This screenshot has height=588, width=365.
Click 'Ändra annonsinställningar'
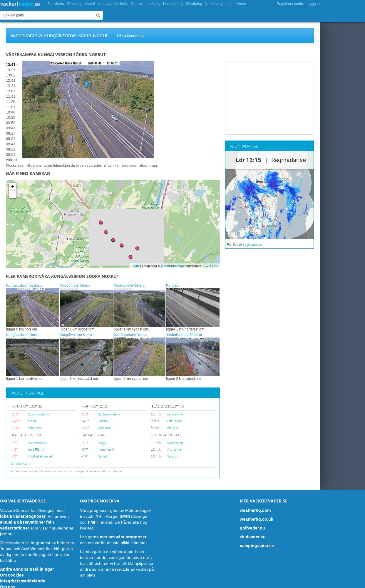(x=27, y=569)
